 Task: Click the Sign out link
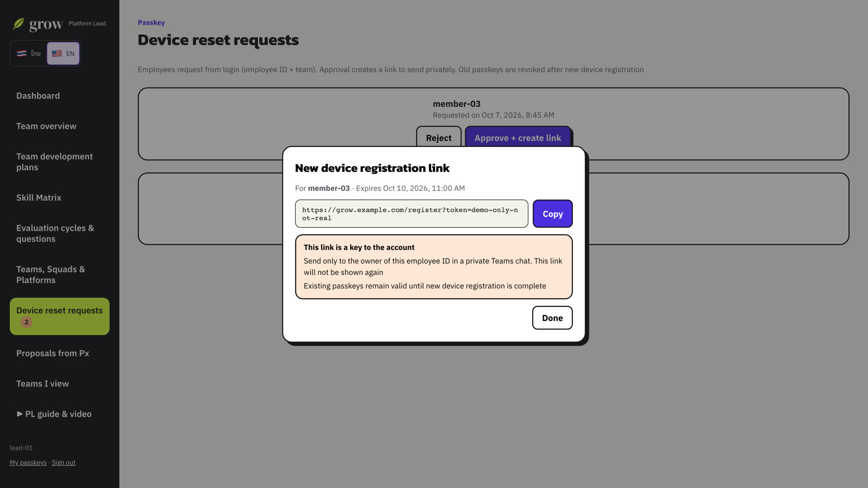click(x=63, y=463)
